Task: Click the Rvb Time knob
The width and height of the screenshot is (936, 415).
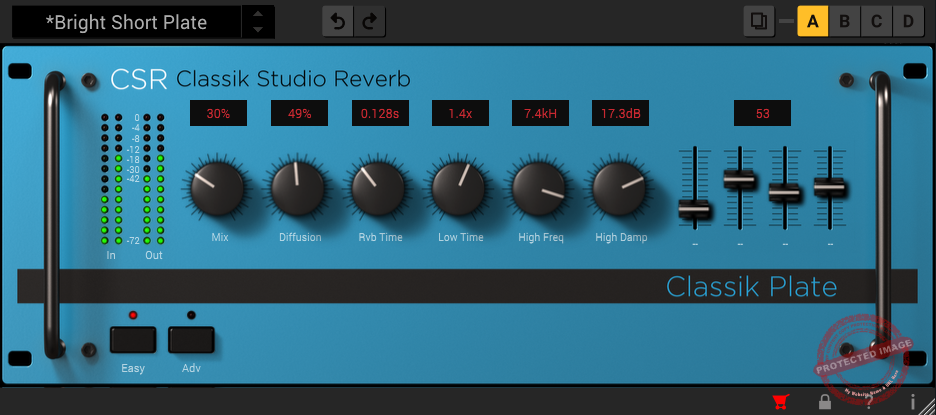Action: tap(378, 189)
